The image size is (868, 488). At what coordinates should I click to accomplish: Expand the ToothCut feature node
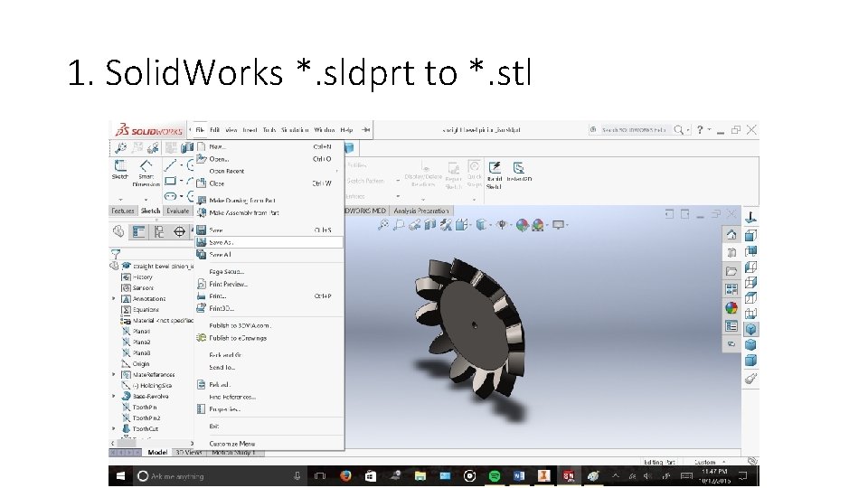point(114,428)
